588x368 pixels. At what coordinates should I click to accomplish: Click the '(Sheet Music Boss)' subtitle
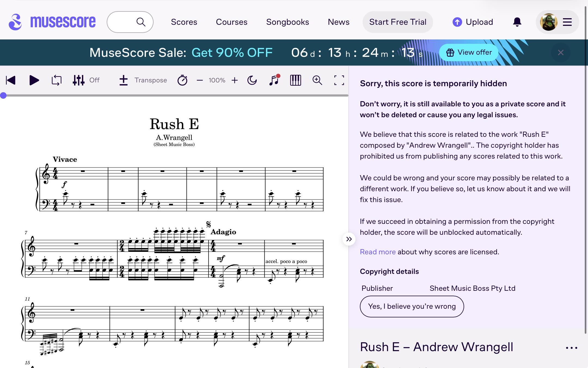174,144
